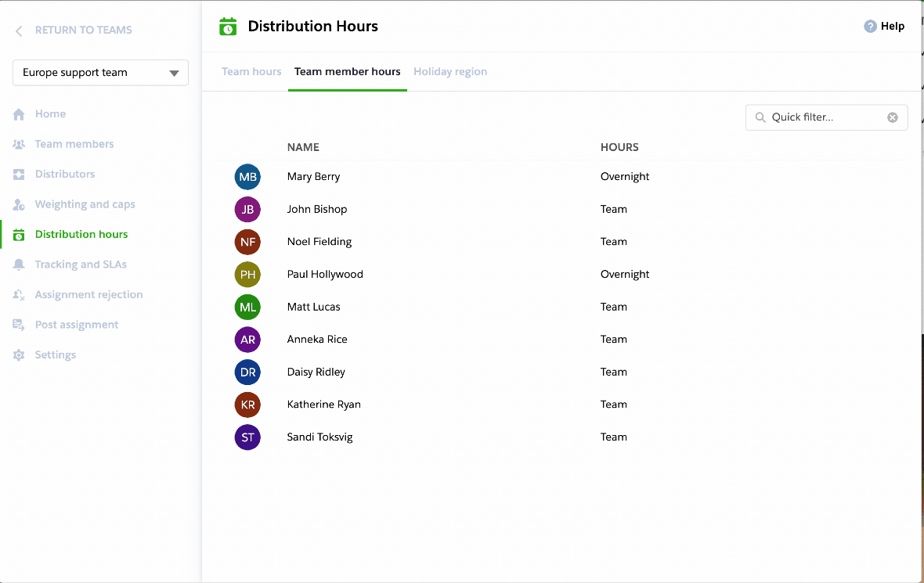Viewport: 924px width, 583px height.
Task: Click the ML avatar for Matt Lucas
Action: coord(247,307)
